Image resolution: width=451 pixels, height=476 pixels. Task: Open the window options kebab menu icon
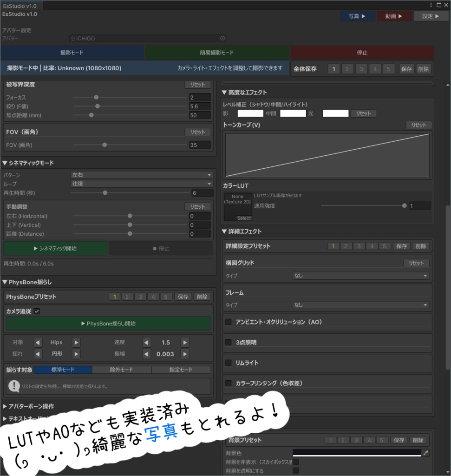[x=432, y=5]
